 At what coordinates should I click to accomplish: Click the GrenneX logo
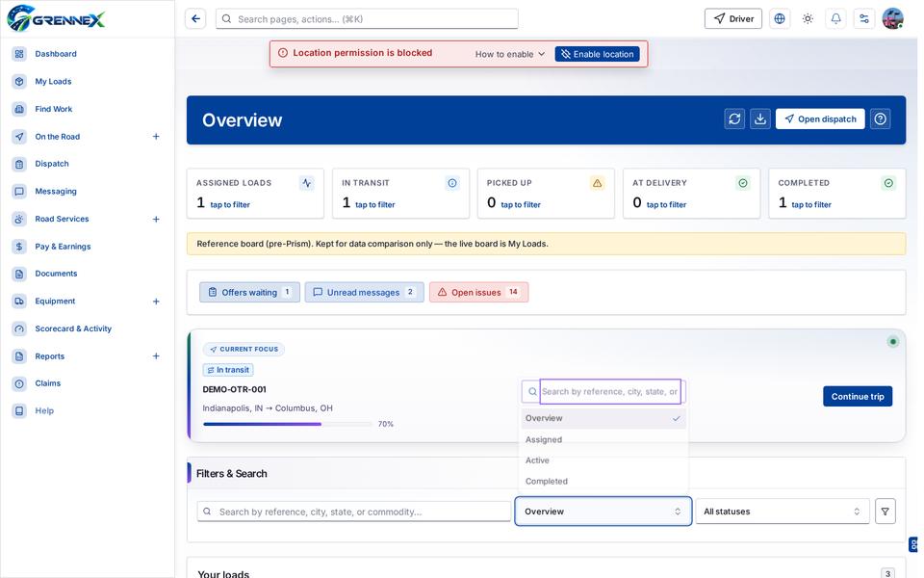[x=56, y=18]
